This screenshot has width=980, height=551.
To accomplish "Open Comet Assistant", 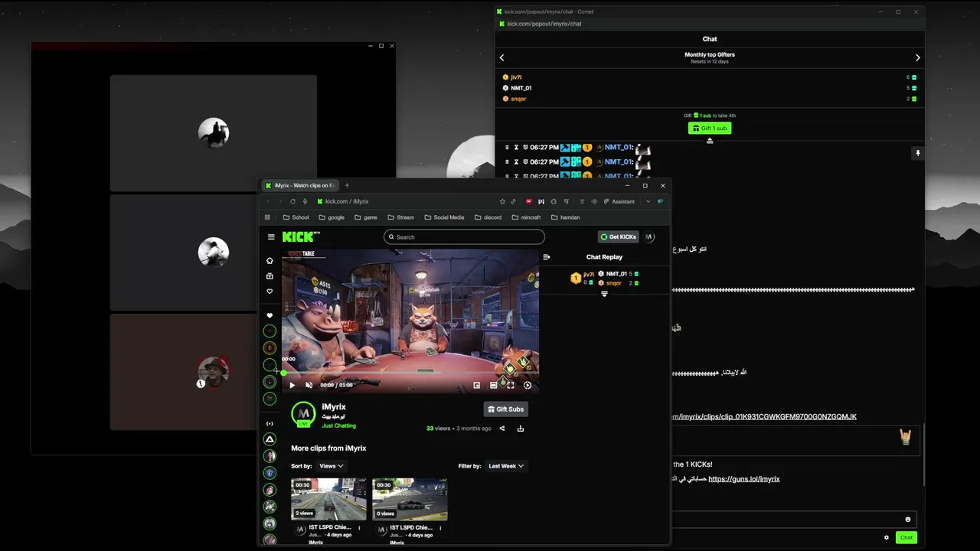I will [619, 201].
